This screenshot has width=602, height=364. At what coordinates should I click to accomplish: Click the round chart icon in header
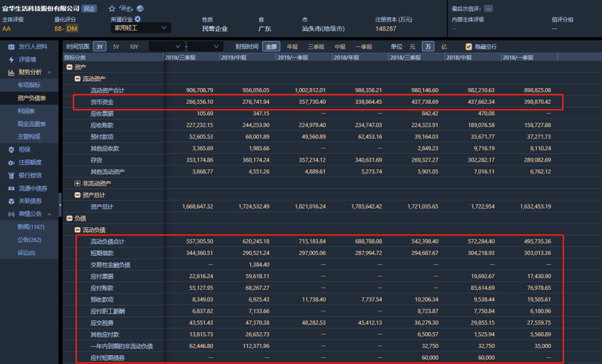[x=140, y=8]
